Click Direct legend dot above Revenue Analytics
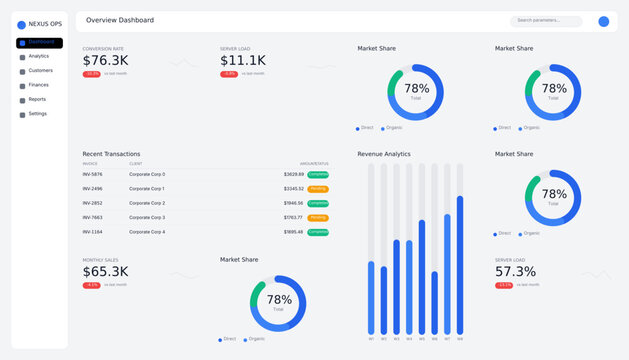629x360 pixels. tap(357, 129)
